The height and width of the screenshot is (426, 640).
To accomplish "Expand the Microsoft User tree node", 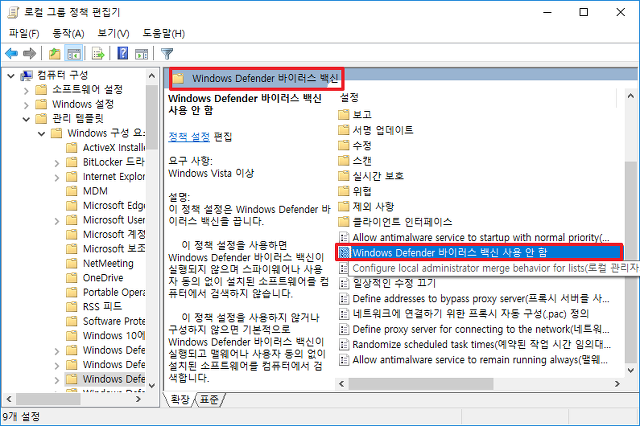I will (x=57, y=221).
